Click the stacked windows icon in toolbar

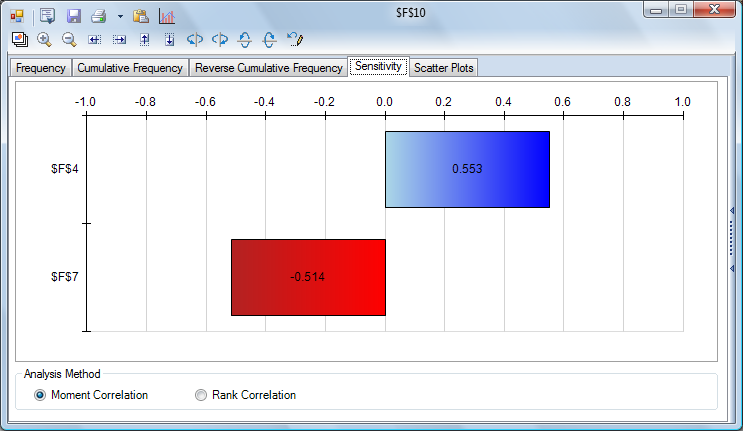click(19, 40)
